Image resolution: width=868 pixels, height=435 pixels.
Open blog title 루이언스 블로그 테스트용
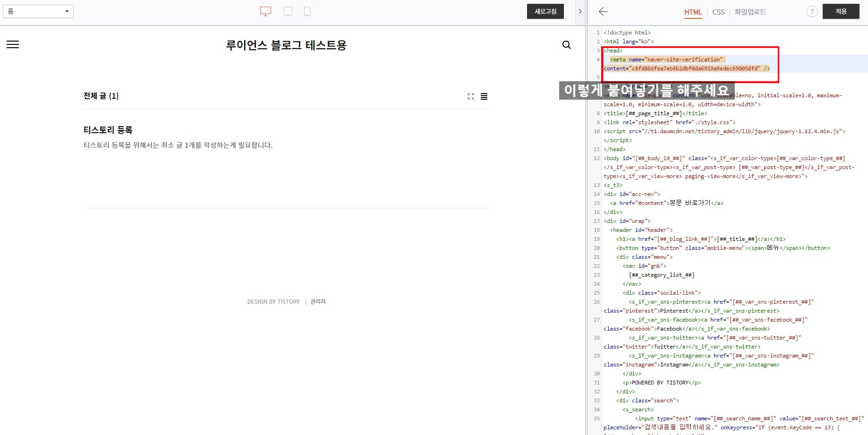(x=286, y=45)
